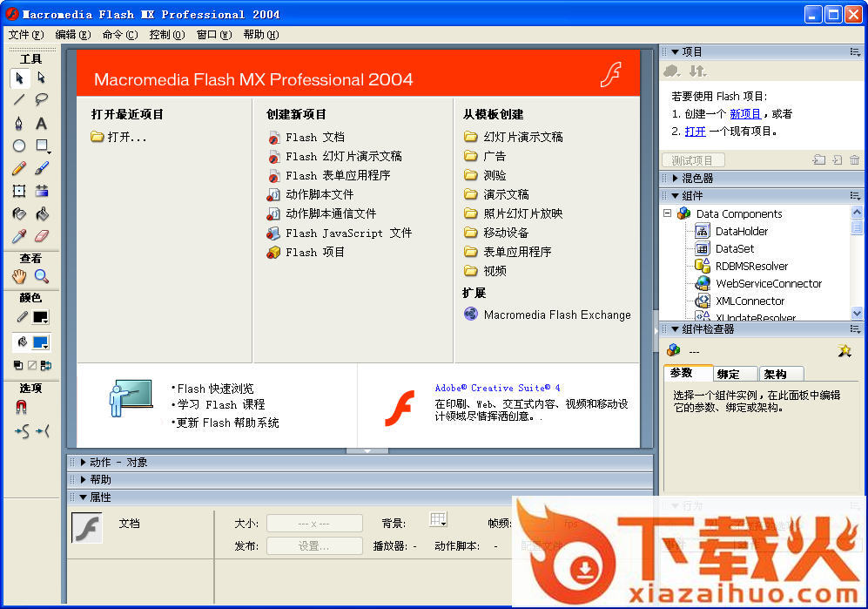The width and height of the screenshot is (868, 609).
Task: Click the Smooth option icon
Action: coord(22,430)
